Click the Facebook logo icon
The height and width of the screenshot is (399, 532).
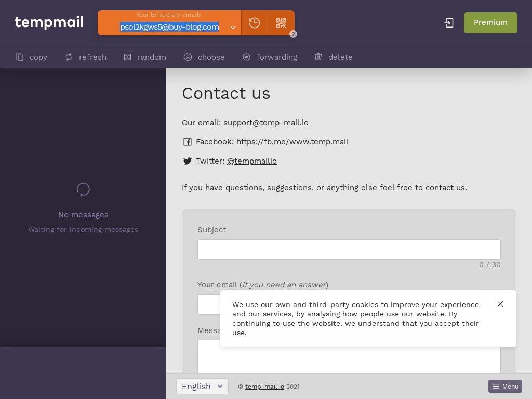point(187,142)
